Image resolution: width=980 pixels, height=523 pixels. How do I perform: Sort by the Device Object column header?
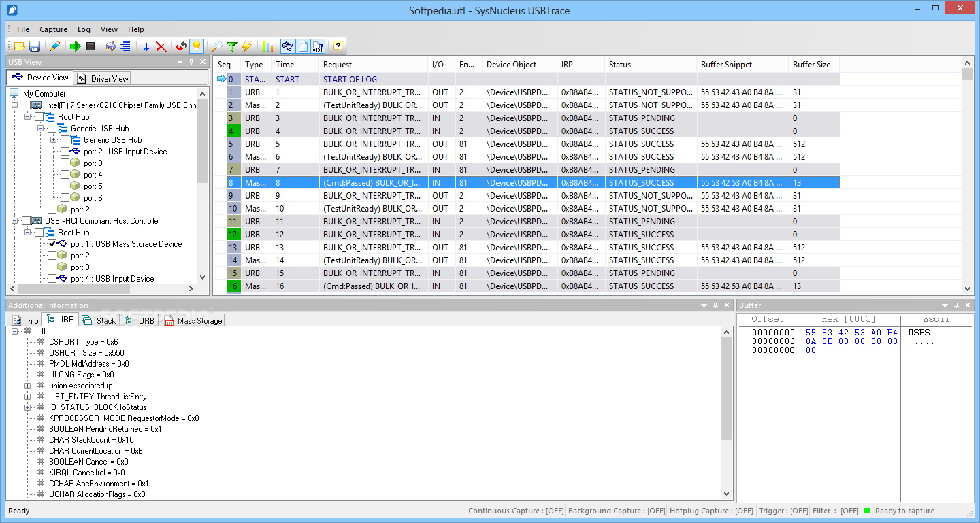point(519,65)
